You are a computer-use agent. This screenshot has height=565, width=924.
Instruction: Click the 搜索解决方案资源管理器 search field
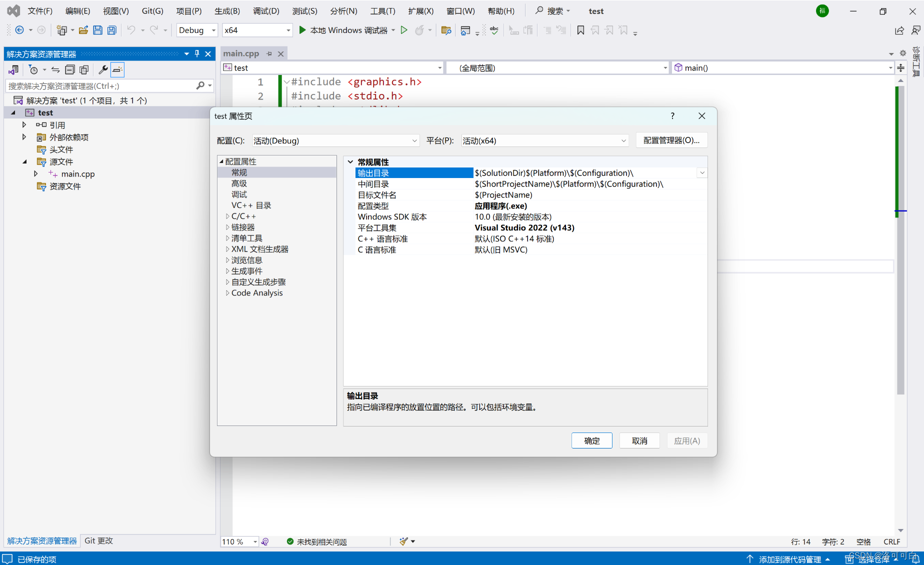click(100, 86)
